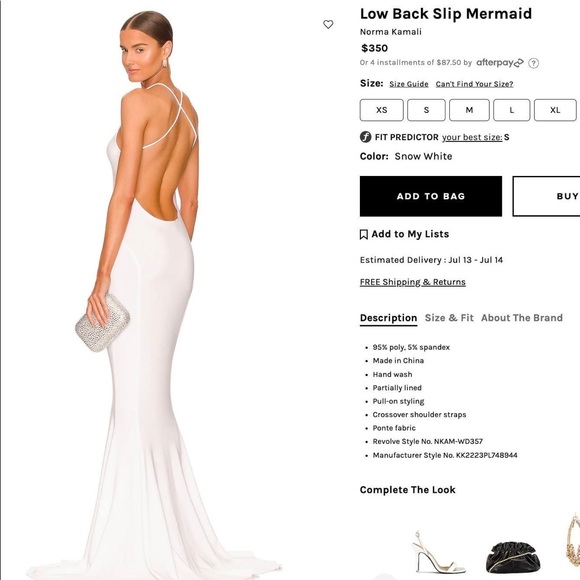Viewport: 580px width, 580px height.
Task: Switch to the Size & Fit tab
Action: pyautogui.click(x=449, y=318)
